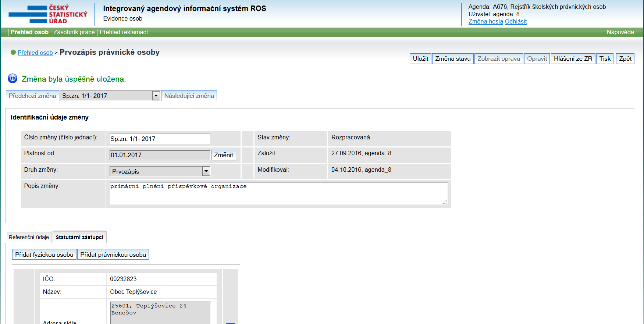This screenshot has height=324, width=644.
Task: Follow the Změna hesla link
Action: click(x=485, y=22)
